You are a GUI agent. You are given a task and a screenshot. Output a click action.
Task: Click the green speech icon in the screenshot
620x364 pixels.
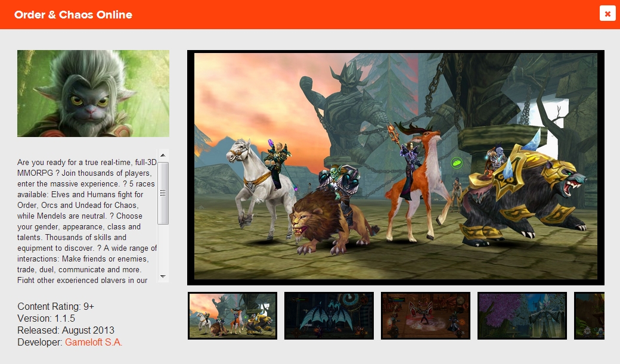457,162
